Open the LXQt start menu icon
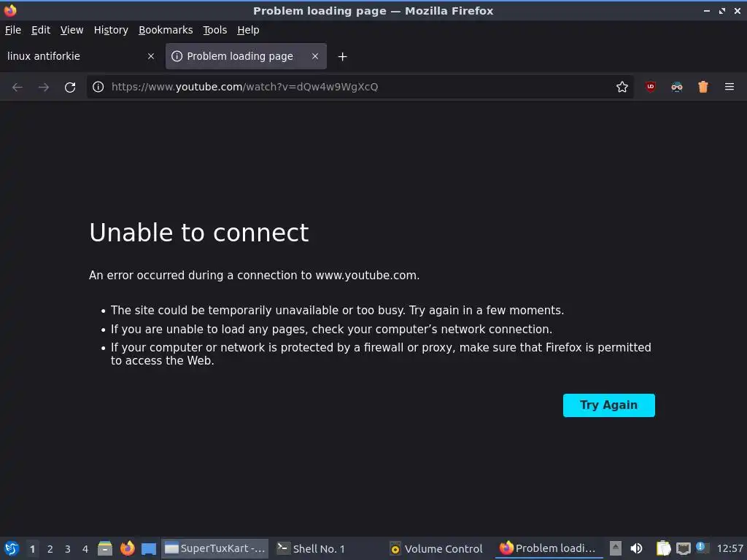This screenshot has height=560, width=747. (x=12, y=548)
